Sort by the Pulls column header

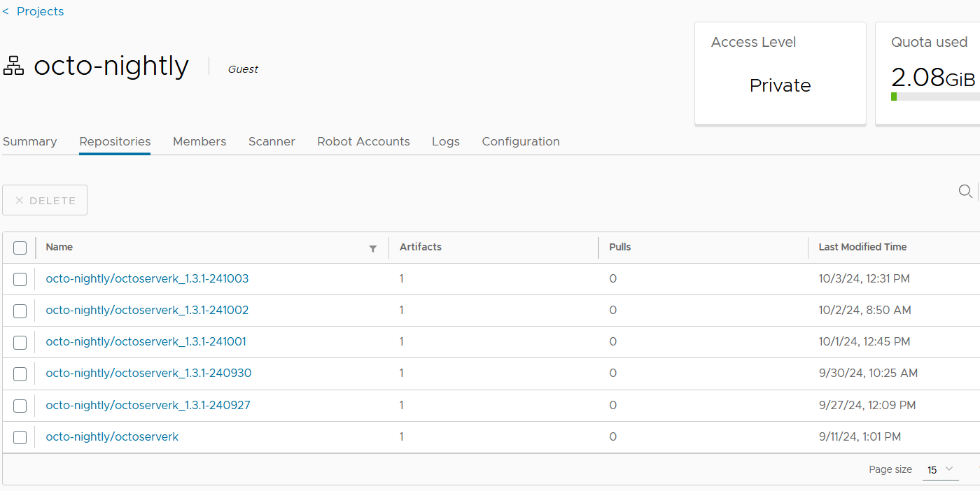(x=620, y=247)
